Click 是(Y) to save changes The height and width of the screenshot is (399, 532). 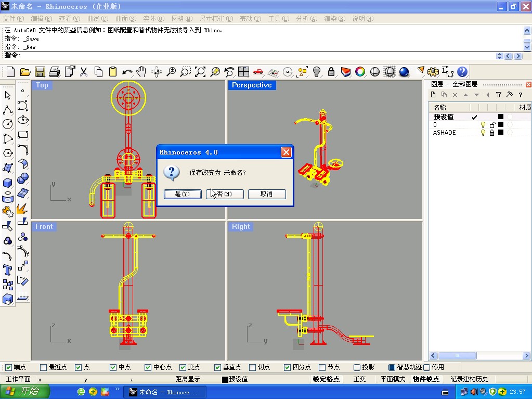[183, 194]
